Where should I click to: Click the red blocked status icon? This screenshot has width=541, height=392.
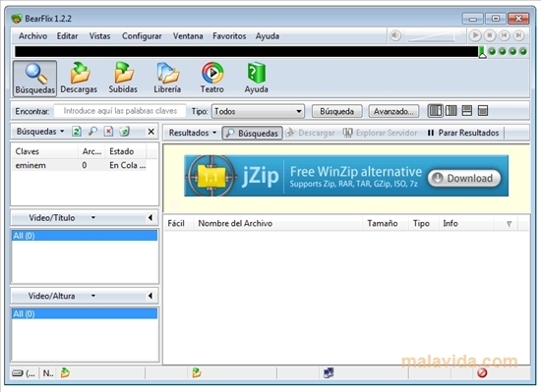[482, 372]
